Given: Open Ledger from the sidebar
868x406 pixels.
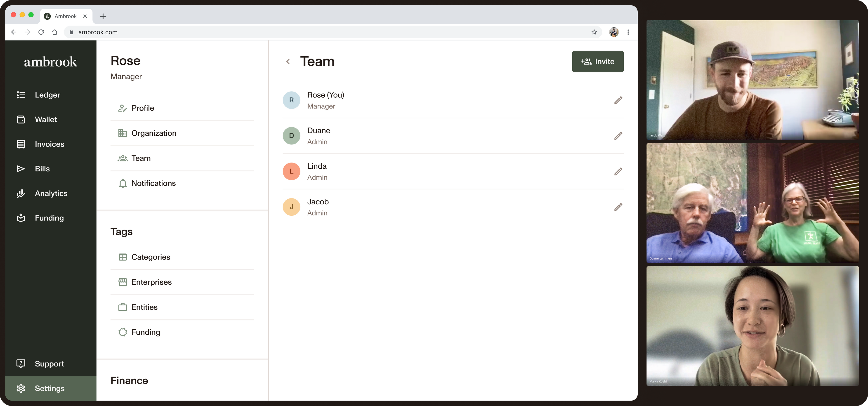Looking at the screenshot, I should [47, 95].
